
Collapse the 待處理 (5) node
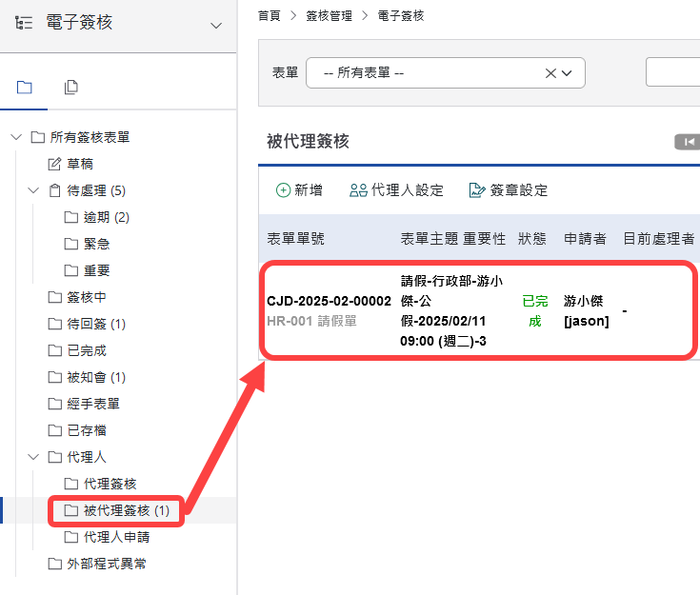click(x=33, y=190)
